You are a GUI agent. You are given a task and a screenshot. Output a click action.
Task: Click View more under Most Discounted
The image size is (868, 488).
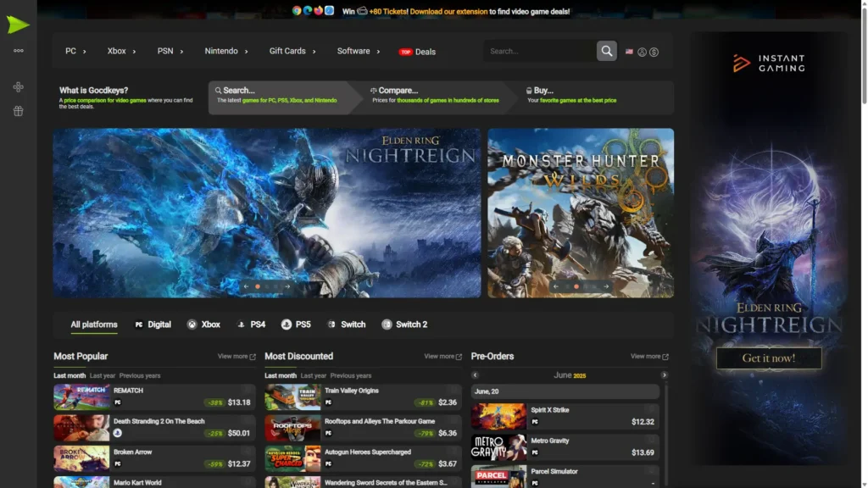442,357
